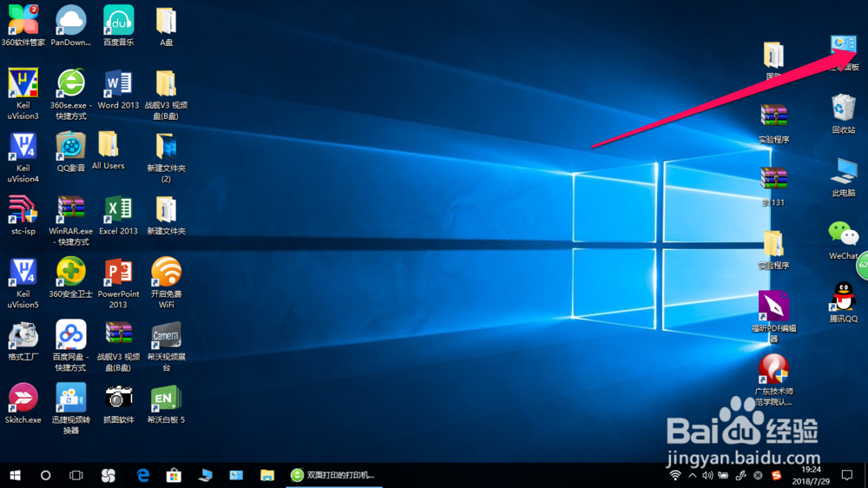
Task: Open 此电脑 desktop icon
Action: [x=843, y=172]
